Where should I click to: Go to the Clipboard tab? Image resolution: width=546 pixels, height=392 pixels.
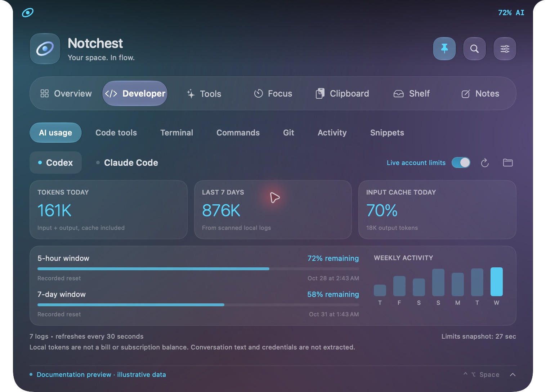pos(342,94)
